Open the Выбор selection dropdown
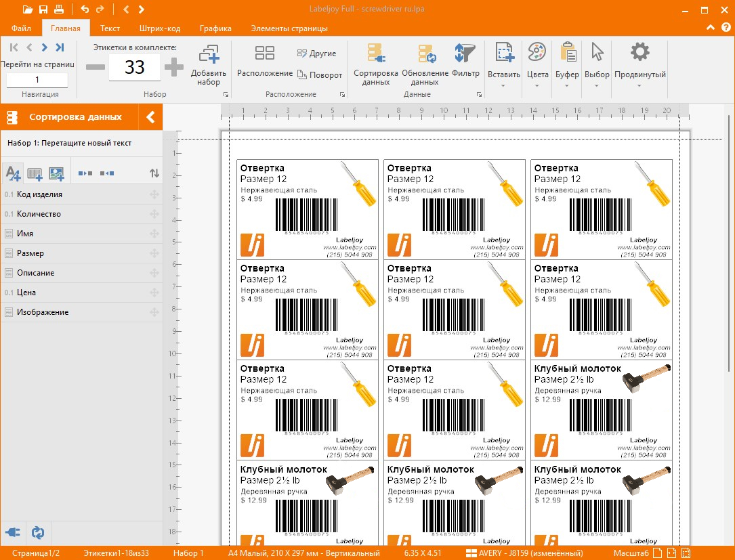Viewport: 735px width, 560px height. [597, 66]
